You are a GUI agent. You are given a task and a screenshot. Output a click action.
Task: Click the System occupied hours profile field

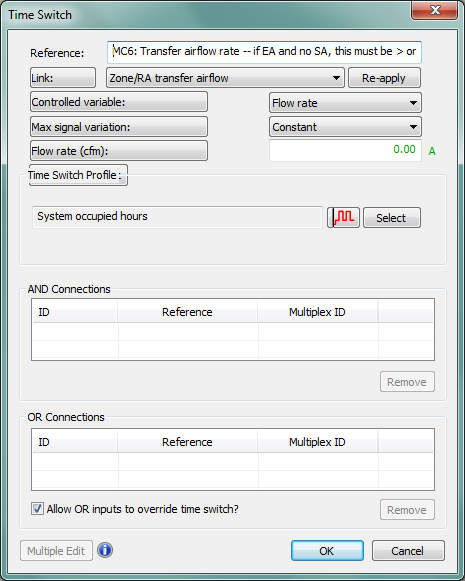coord(177,217)
